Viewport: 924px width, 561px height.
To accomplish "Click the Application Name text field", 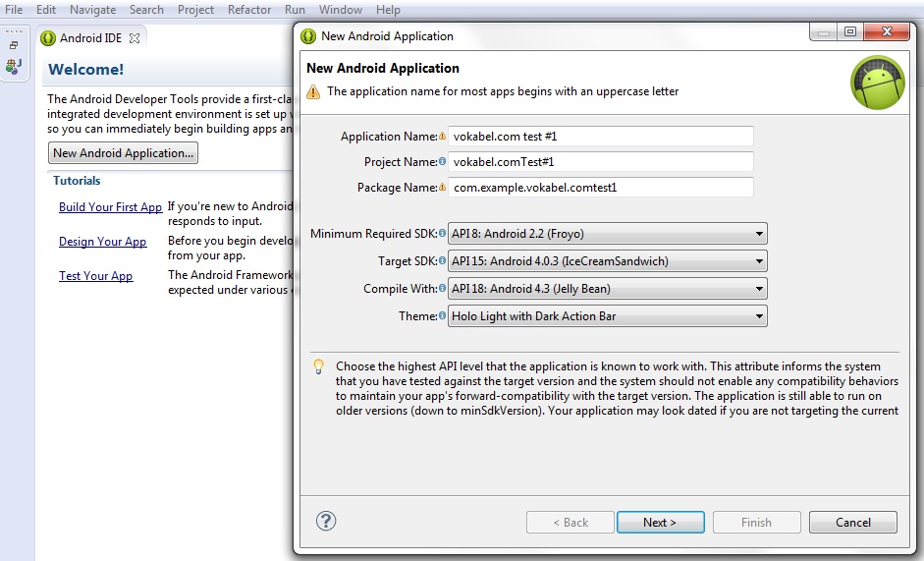I will pos(601,137).
